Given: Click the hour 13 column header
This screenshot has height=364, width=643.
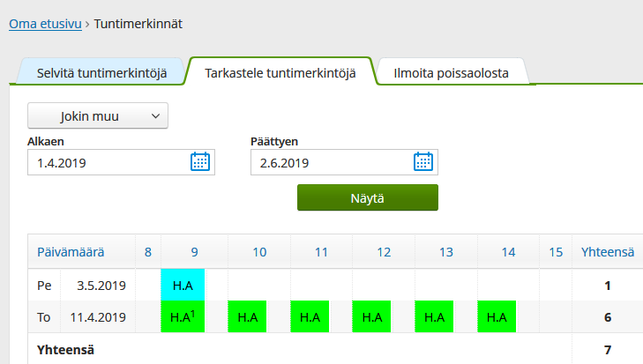Looking at the screenshot, I should click(446, 252).
